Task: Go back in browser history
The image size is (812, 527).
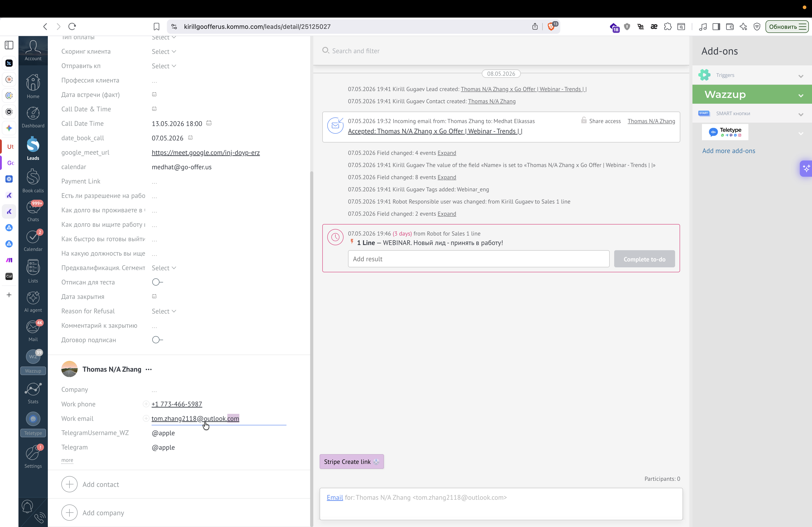Action: pos(45,27)
